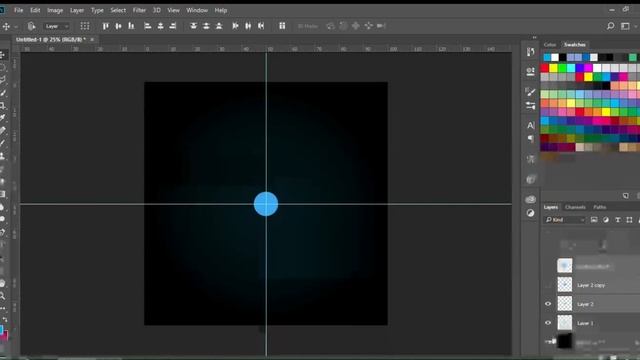Screen dimensions: 640x360
Task: Select the Layer 1 row in Layers
Action: coord(591,323)
